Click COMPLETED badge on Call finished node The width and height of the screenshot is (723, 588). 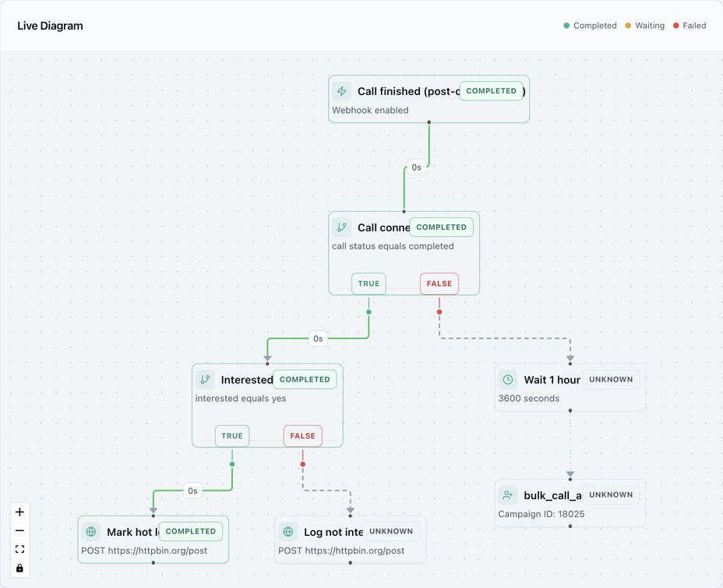click(x=491, y=91)
